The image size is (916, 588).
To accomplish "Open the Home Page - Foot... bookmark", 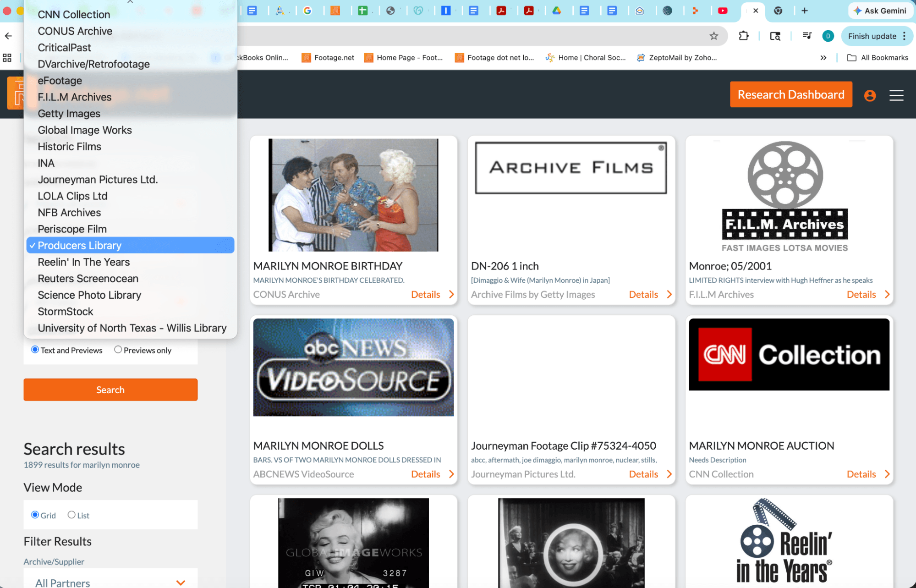I will point(404,58).
